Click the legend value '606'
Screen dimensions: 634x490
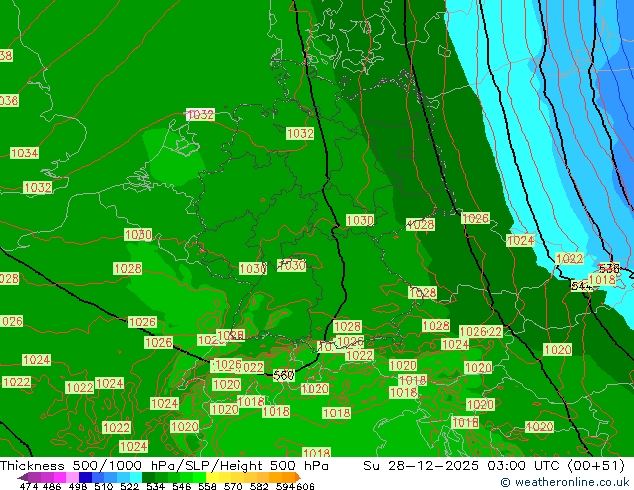pos(305,486)
